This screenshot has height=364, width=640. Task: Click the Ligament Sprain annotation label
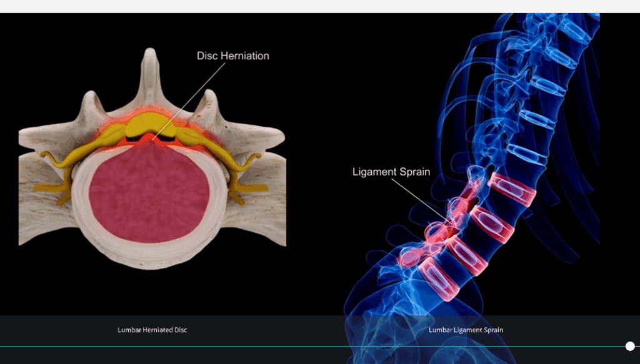[391, 172]
